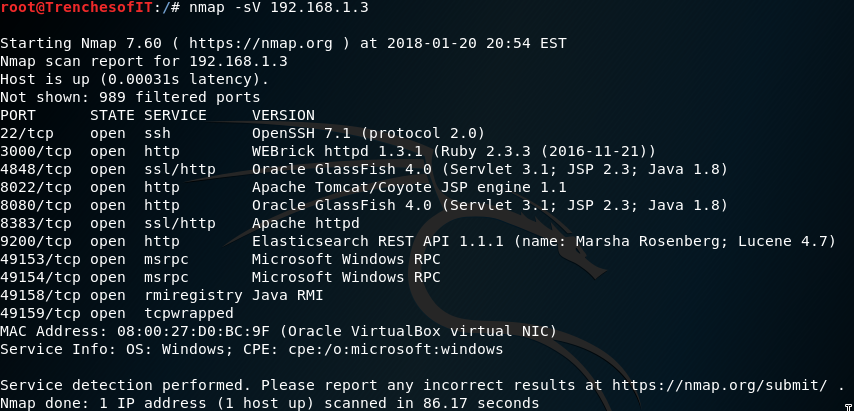Click the OpenSSH 7.1 version text
This screenshot has width=854, height=411.
pos(306,133)
